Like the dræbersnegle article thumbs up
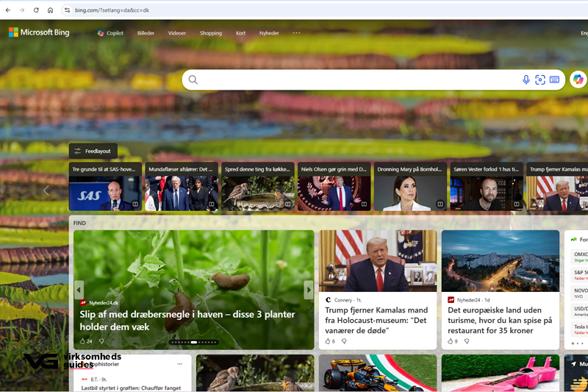588x392 pixels. [x=82, y=341]
